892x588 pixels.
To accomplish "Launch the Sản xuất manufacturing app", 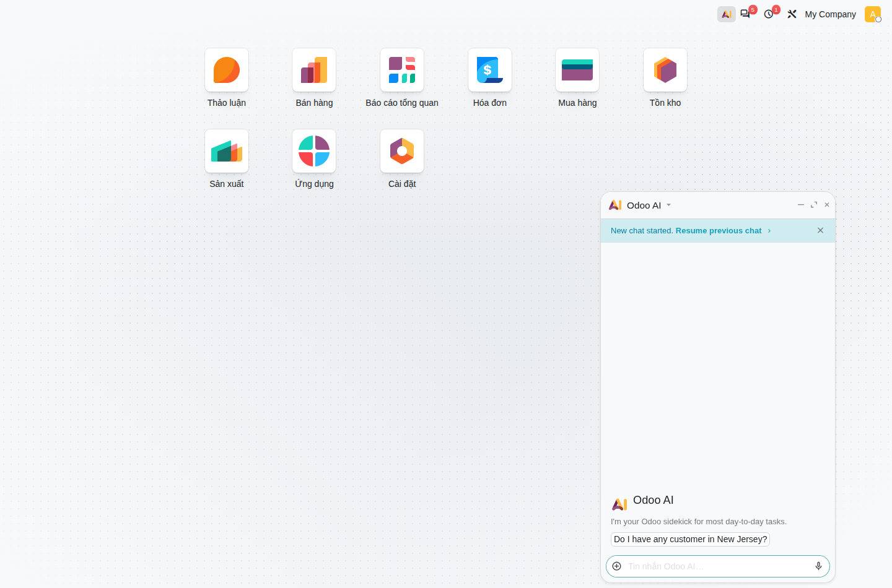I will 227,151.
